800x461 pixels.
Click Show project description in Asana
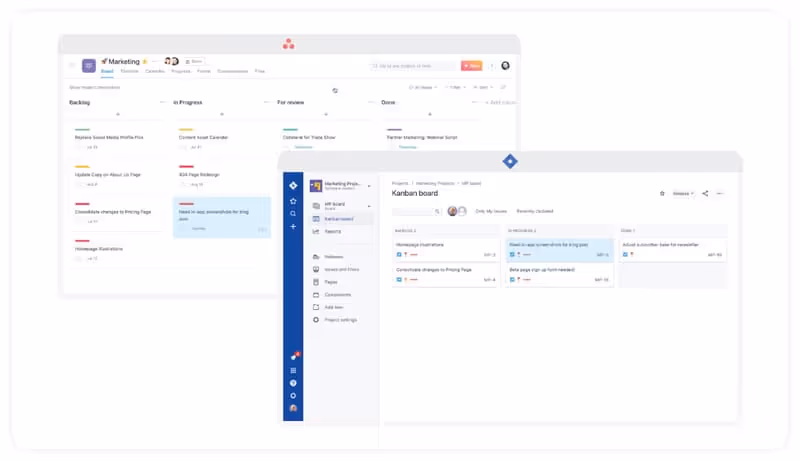[x=94, y=87]
